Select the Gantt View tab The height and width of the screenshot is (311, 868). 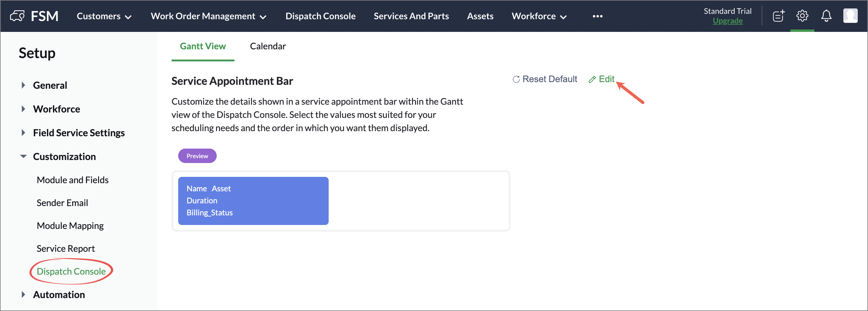click(203, 46)
